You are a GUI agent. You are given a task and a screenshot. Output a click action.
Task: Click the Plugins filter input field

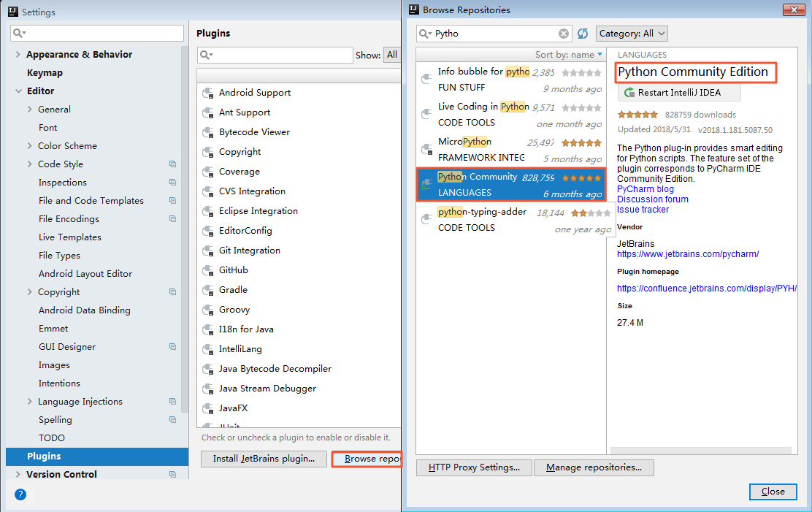tap(275, 55)
